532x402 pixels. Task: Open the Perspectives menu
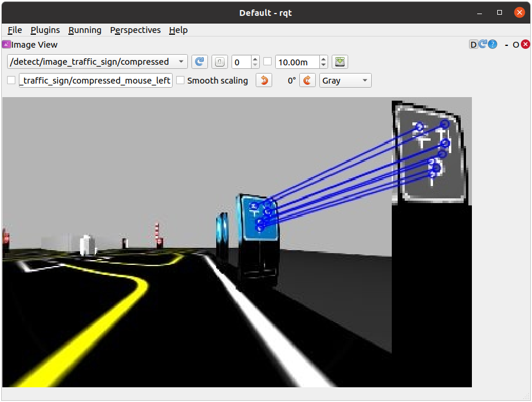pyautogui.click(x=135, y=30)
